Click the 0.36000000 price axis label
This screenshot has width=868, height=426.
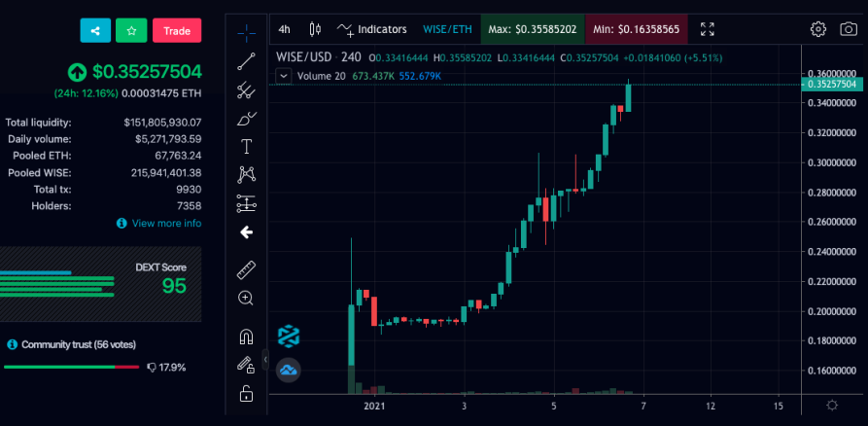pyautogui.click(x=832, y=73)
